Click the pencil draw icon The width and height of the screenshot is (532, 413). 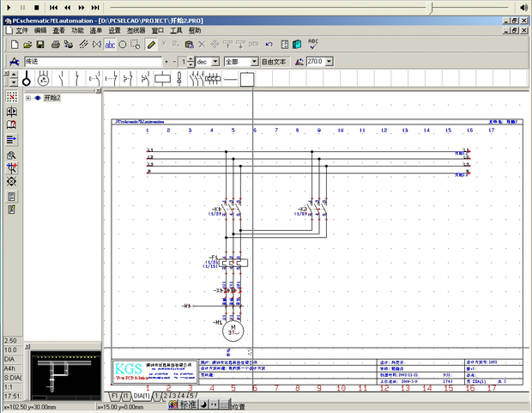pyautogui.click(x=151, y=44)
